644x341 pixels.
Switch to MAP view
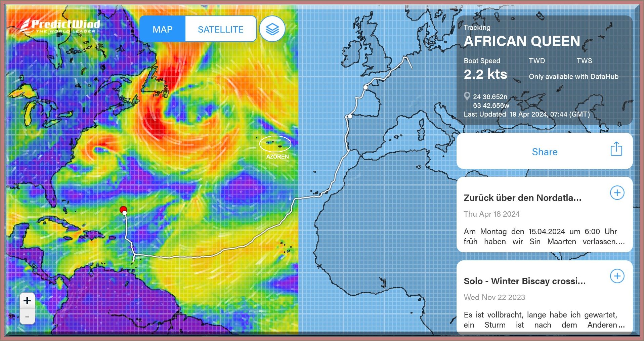coord(163,29)
